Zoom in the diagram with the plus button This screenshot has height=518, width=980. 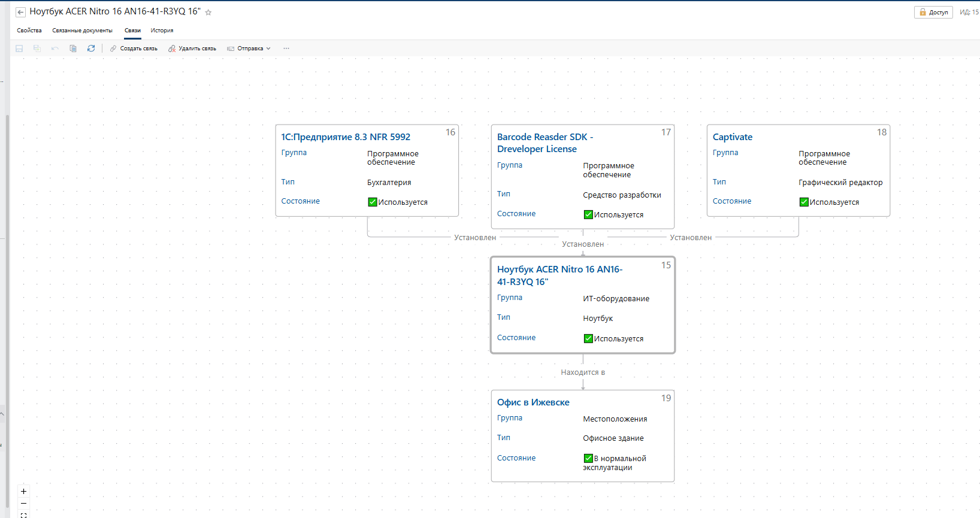pos(23,491)
